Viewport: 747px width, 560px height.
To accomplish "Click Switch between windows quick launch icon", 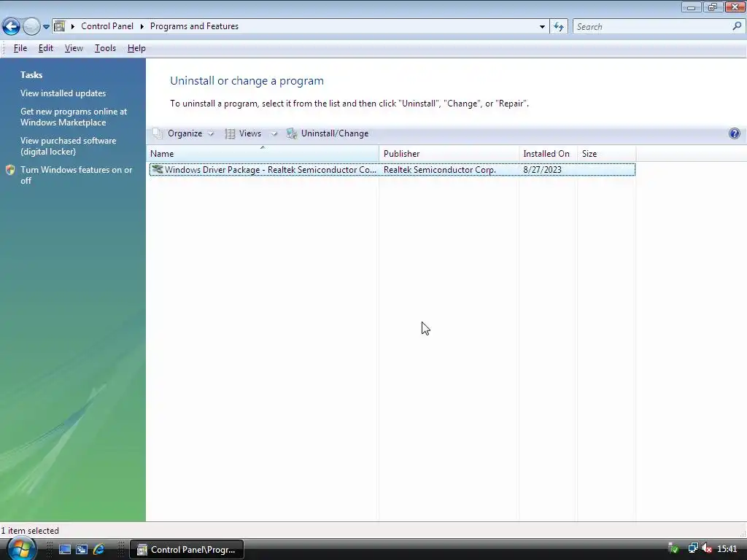I will point(82,550).
